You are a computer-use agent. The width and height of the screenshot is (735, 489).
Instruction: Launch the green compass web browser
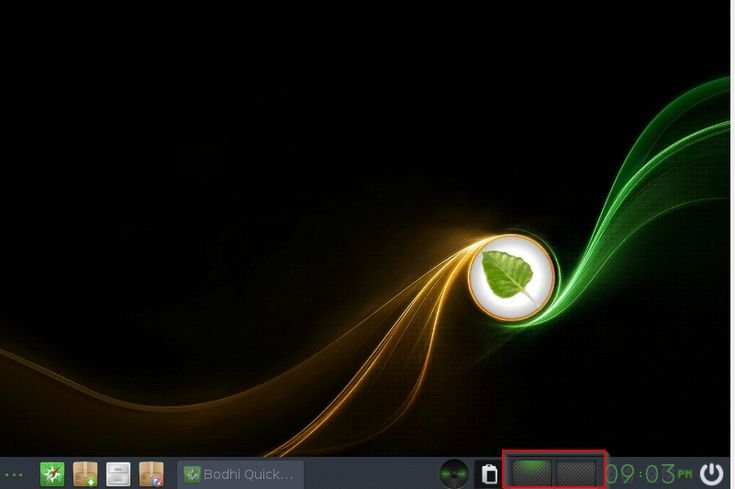pyautogui.click(x=52, y=473)
